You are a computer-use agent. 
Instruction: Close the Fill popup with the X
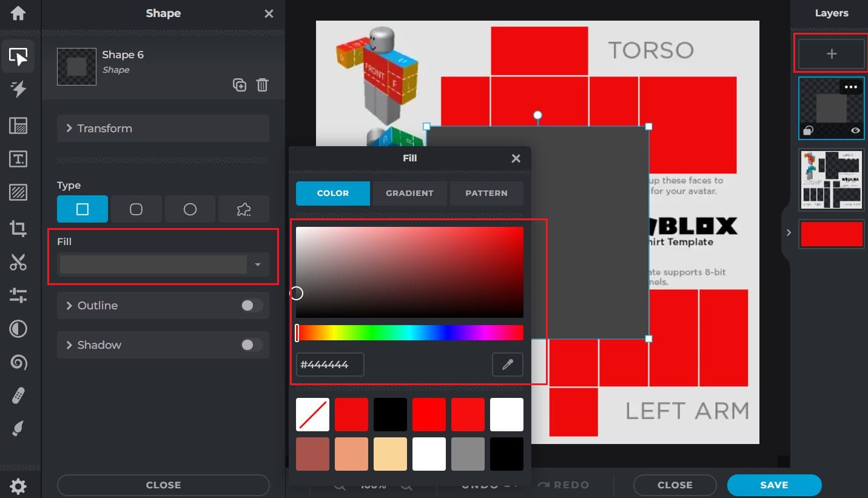click(516, 158)
